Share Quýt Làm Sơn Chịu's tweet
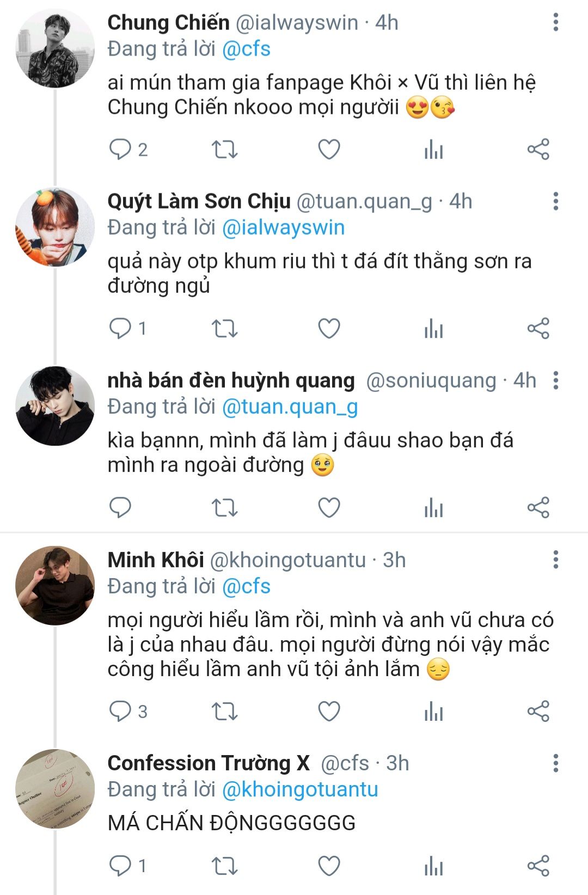This screenshot has width=588, height=895. pyautogui.click(x=538, y=328)
